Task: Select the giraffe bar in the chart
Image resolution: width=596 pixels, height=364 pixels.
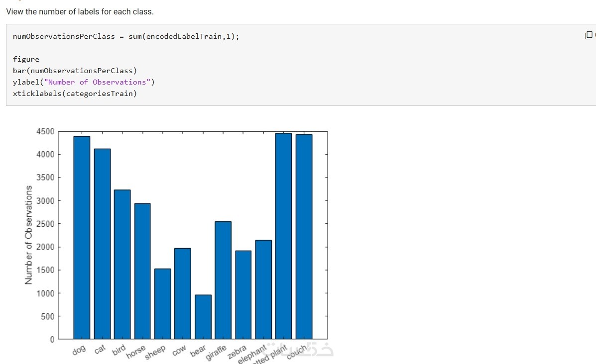Action: click(223, 280)
